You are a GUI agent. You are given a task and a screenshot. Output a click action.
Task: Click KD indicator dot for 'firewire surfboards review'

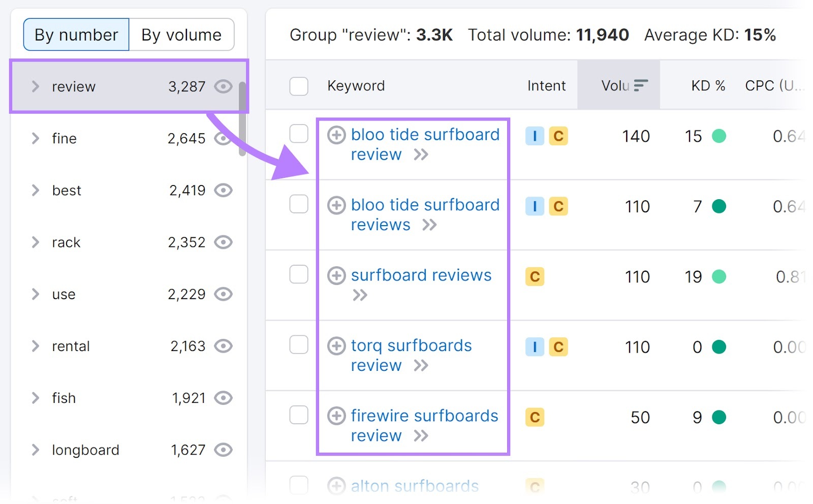click(719, 417)
